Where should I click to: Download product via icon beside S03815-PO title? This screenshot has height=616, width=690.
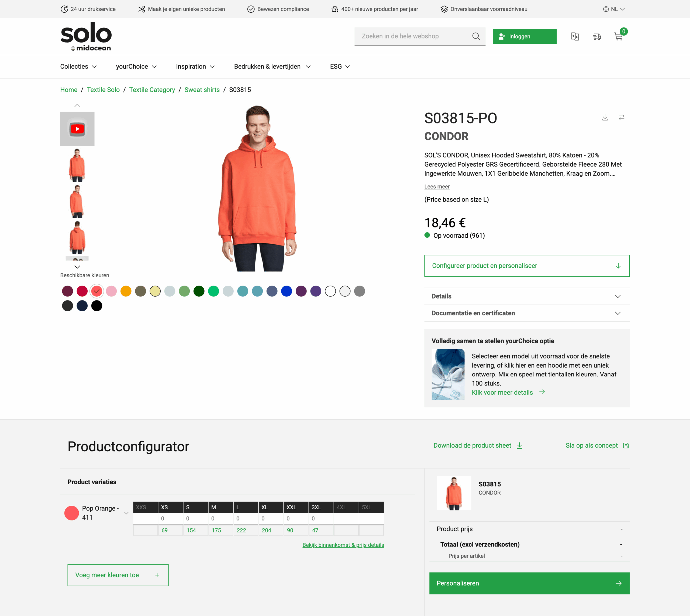click(605, 117)
